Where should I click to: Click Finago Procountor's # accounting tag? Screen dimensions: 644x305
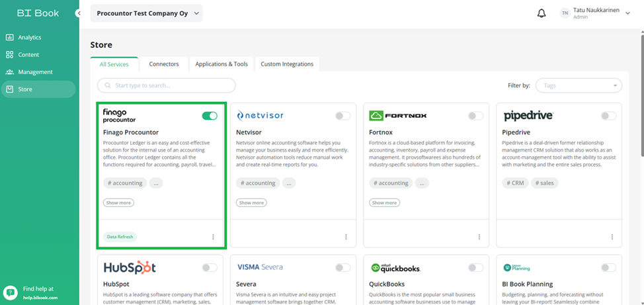(x=125, y=183)
